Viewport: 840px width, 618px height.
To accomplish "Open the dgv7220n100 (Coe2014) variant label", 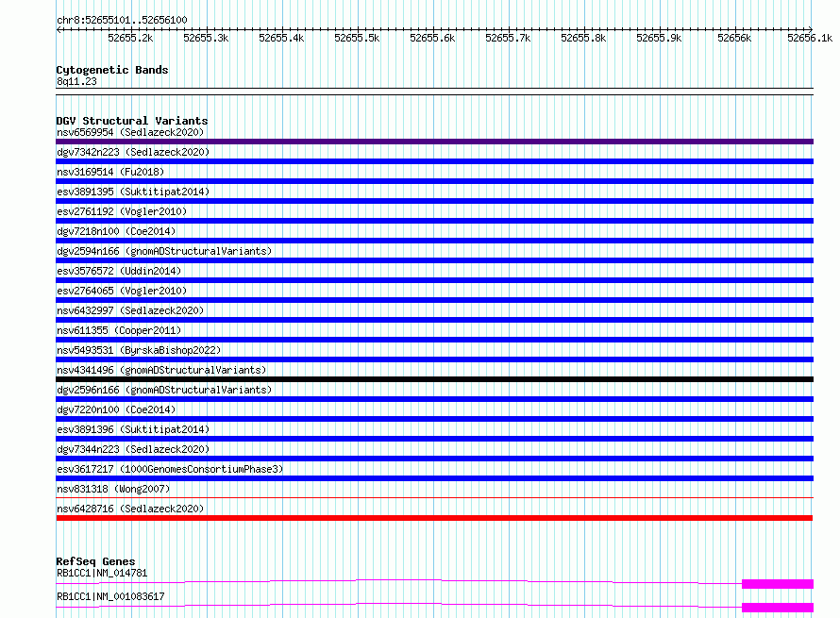I will click(116, 409).
